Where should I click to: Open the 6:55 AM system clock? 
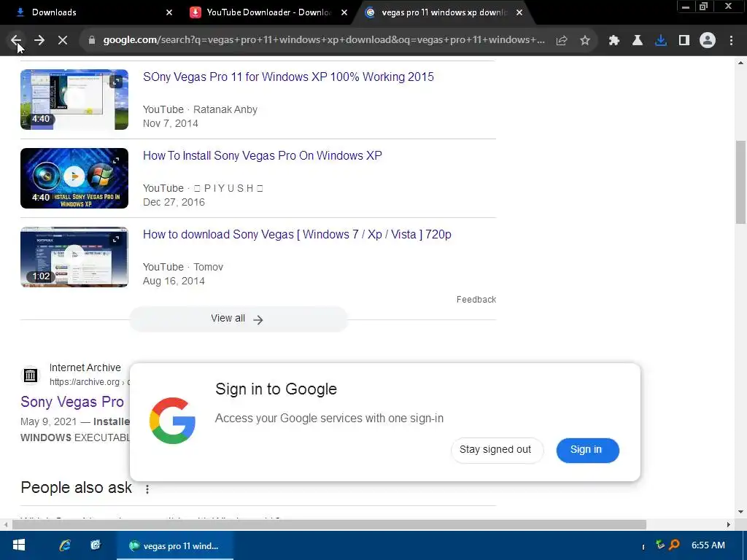pyautogui.click(x=708, y=545)
